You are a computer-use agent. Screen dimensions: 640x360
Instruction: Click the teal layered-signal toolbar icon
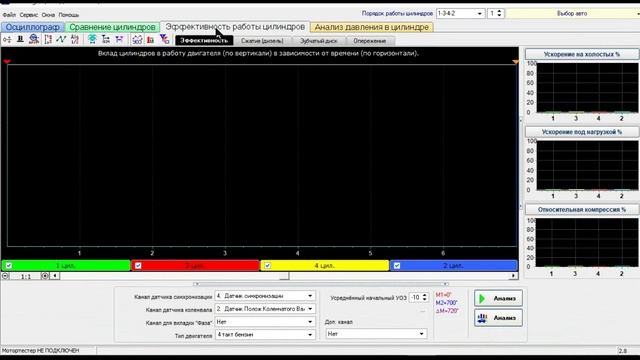pyautogui.click(x=92, y=39)
